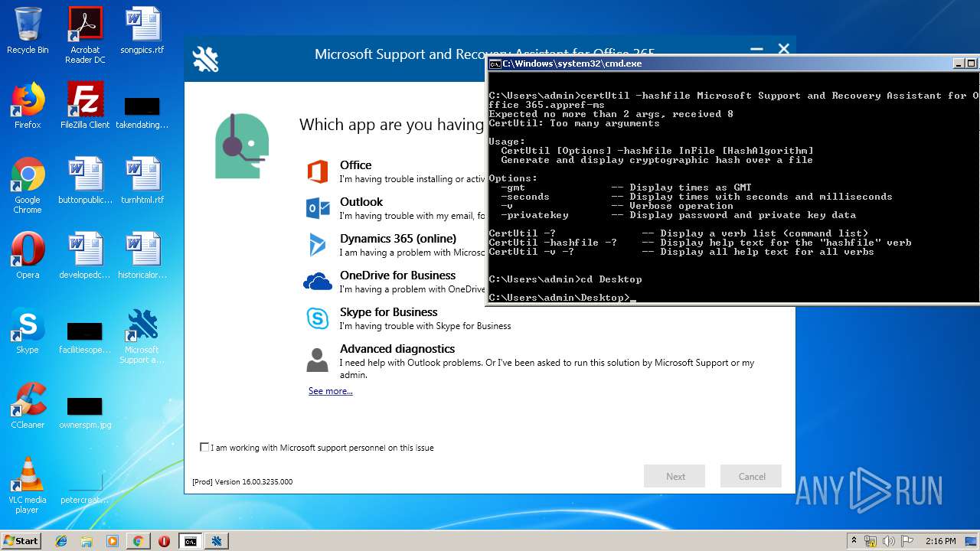Image resolution: width=980 pixels, height=551 pixels.
Task: Select facilitiesope file icon
Action: click(85, 338)
